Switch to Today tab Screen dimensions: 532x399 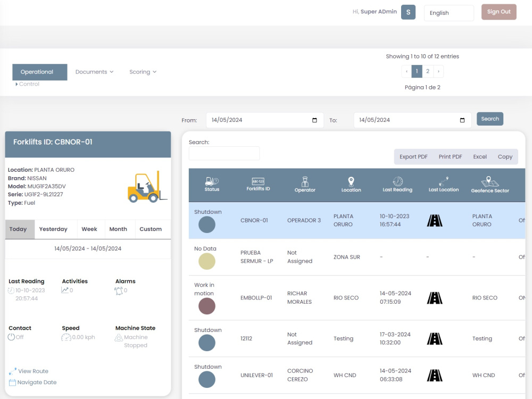coord(20,229)
